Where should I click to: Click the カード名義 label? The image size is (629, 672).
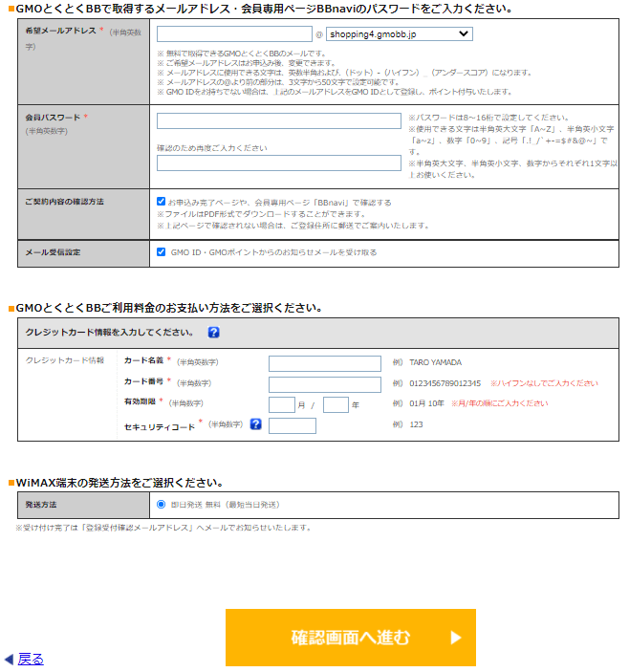pyautogui.click(x=143, y=360)
